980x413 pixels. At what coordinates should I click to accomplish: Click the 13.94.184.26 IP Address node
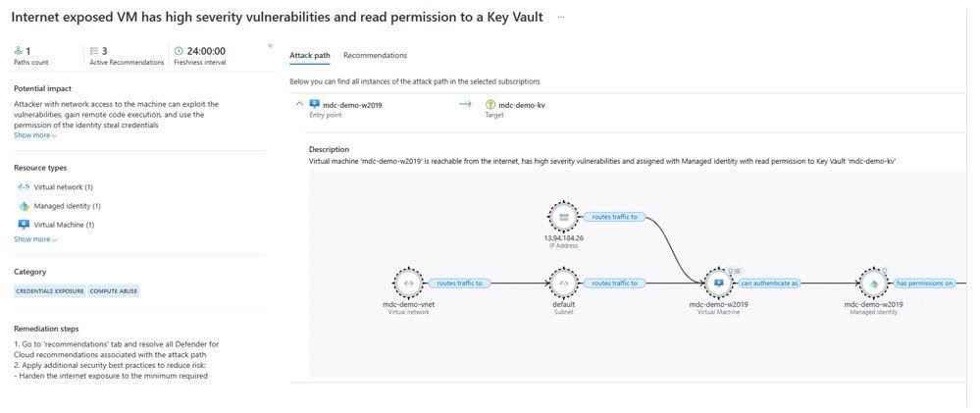click(x=563, y=217)
